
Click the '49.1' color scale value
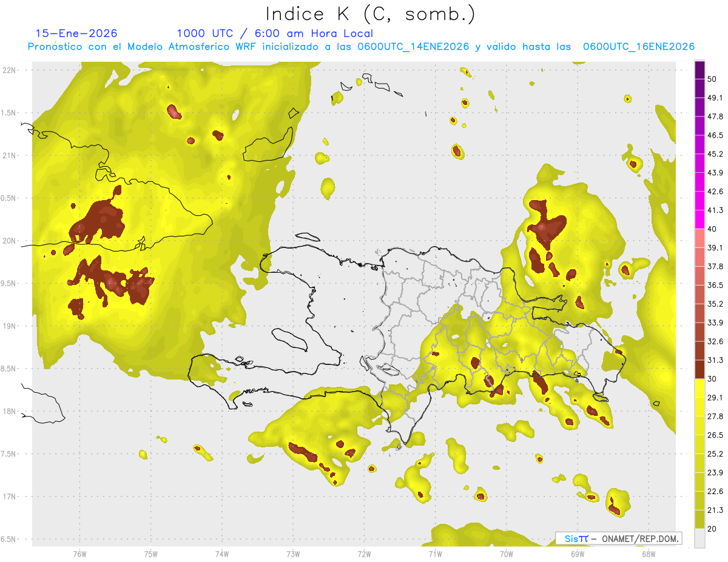715,98
